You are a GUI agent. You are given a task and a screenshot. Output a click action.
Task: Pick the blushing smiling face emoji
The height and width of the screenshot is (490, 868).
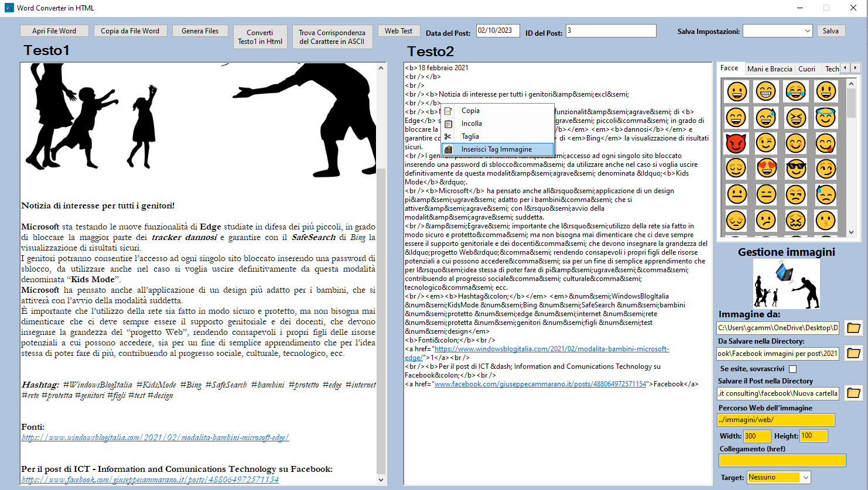[x=795, y=143]
